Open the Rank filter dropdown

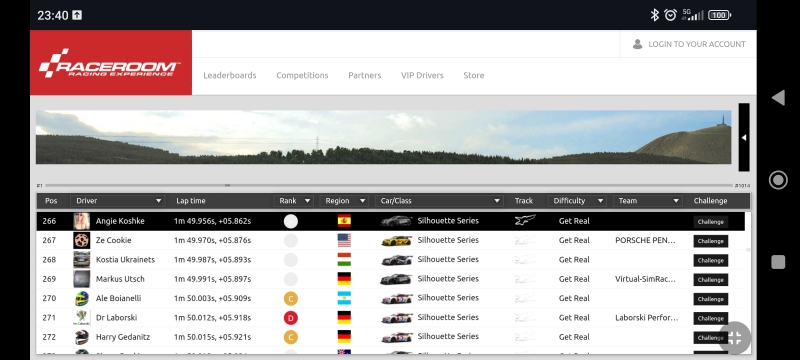(x=293, y=201)
